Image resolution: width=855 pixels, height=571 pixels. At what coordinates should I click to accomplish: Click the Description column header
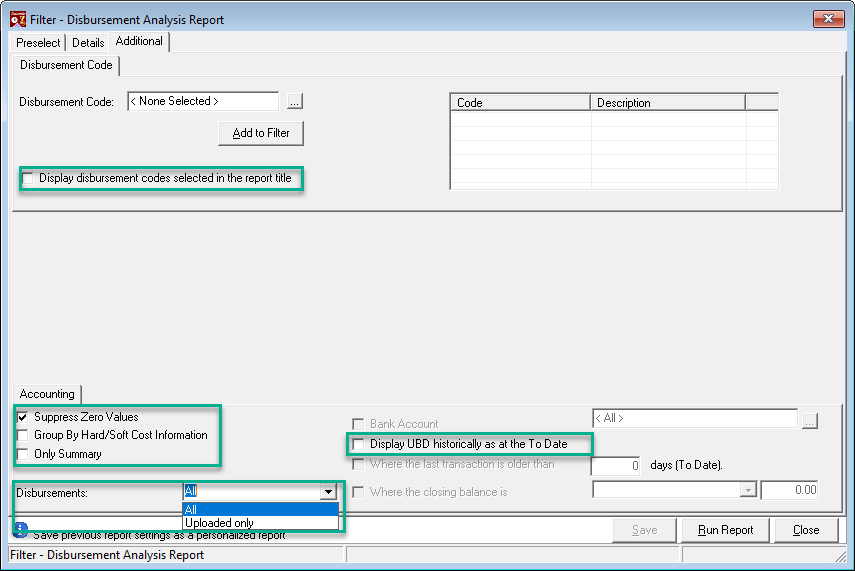pos(668,103)
